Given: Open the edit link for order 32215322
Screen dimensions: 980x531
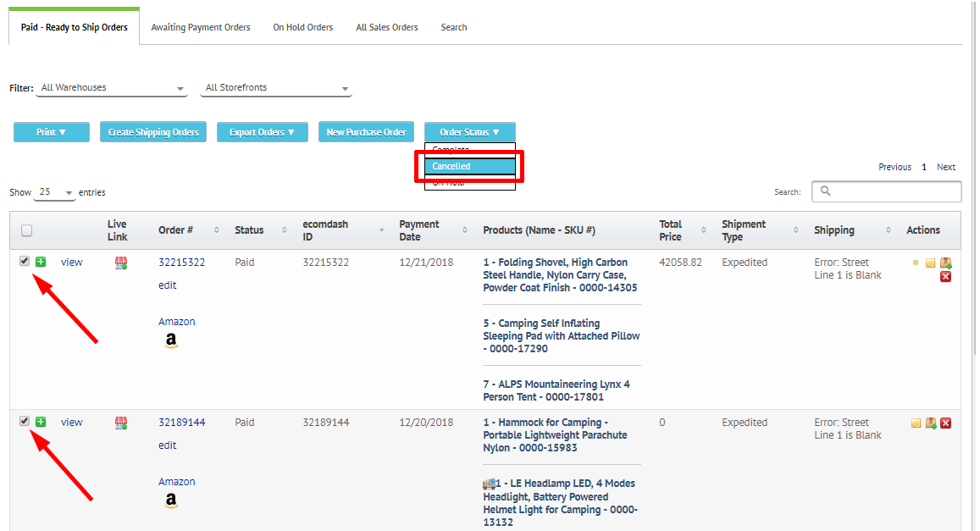Looking at the screenshot, I should 167,285.
